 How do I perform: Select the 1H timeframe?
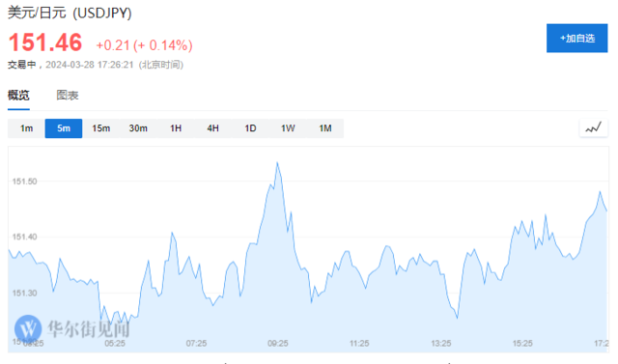(176, 128)
